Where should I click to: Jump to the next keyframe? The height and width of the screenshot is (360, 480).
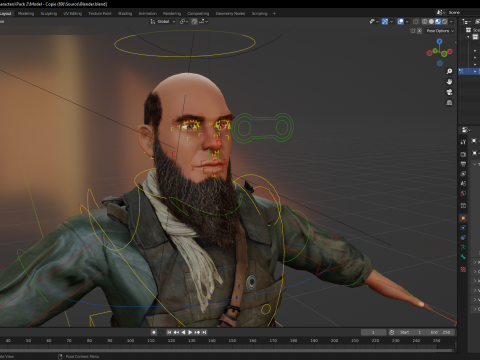(197, 332)
